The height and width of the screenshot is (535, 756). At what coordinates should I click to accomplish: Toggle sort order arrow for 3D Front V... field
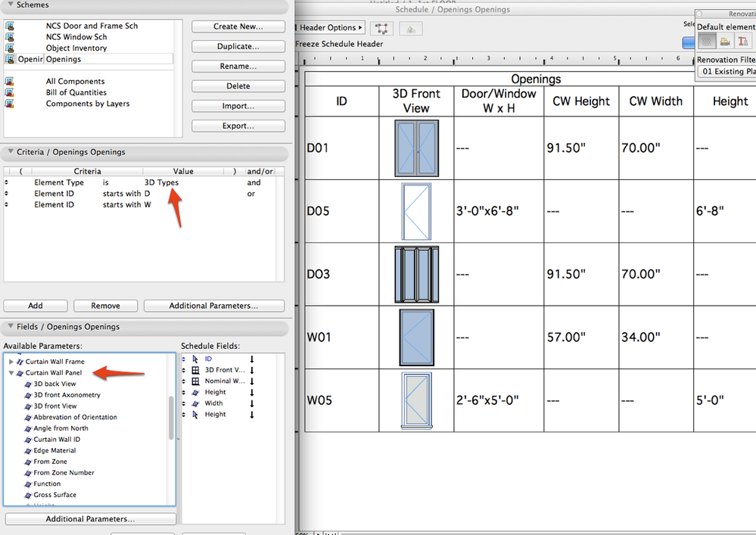pos(252,370)
